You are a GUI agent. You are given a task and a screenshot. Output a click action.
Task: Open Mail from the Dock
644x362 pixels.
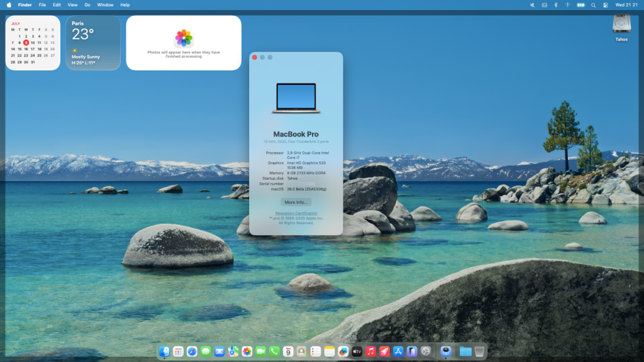[x=219, y=351]
